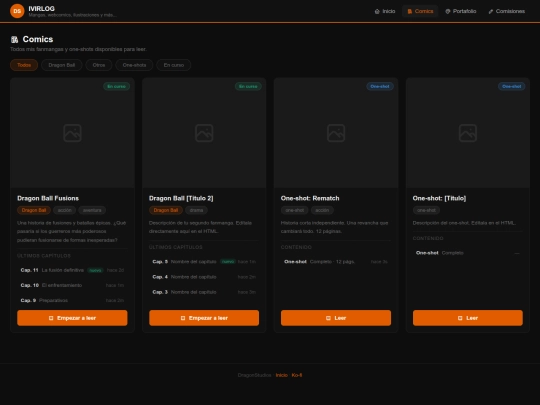Screen dimensions: 540x405
Task: Click One-shot badge on Rematch card
Action: click(x=380, y=86)
